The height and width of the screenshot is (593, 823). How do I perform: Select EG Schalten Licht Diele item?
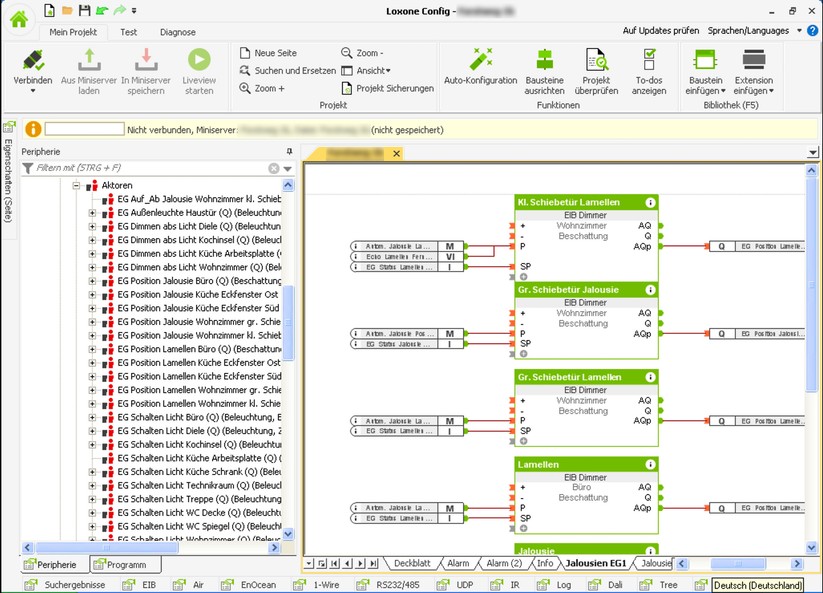pyautogui.click(x=199, y=431)
